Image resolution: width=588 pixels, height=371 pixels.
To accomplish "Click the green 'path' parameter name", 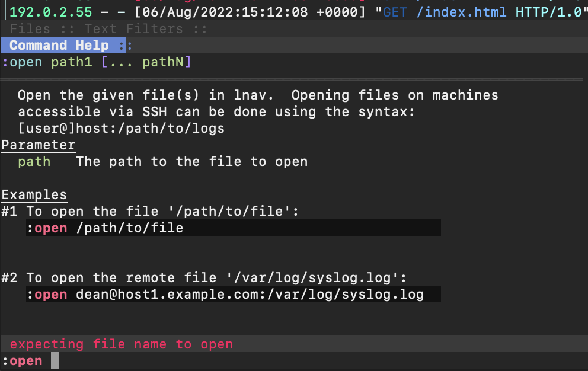I will point(34,162).
